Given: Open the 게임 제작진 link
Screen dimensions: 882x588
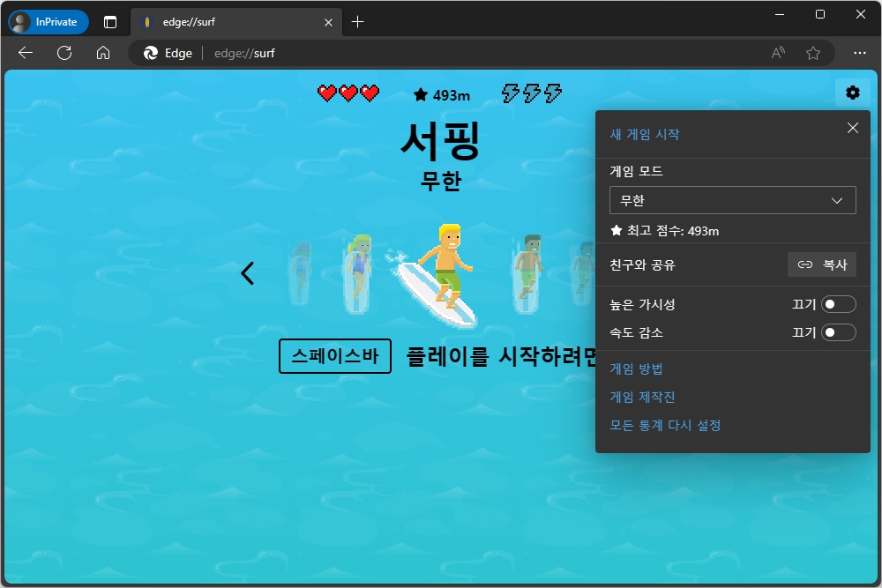Looking at the screenshot, I should click(642, 397).
